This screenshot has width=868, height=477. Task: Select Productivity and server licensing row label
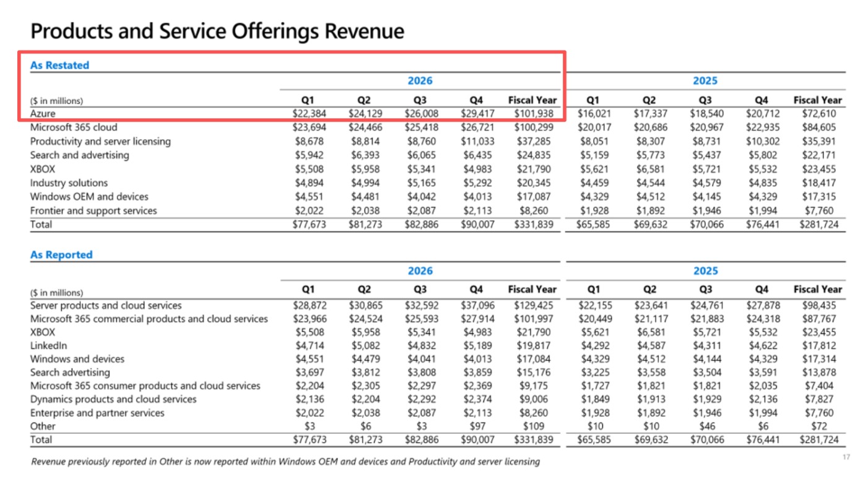point(100,142)
